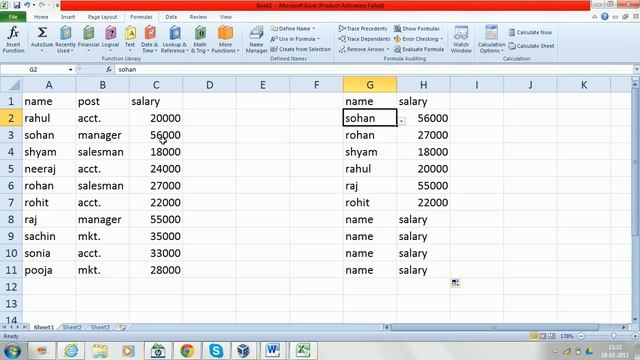Open Skype from taskbar
Viewport: 640px width, 360px height.
(216, 351)
